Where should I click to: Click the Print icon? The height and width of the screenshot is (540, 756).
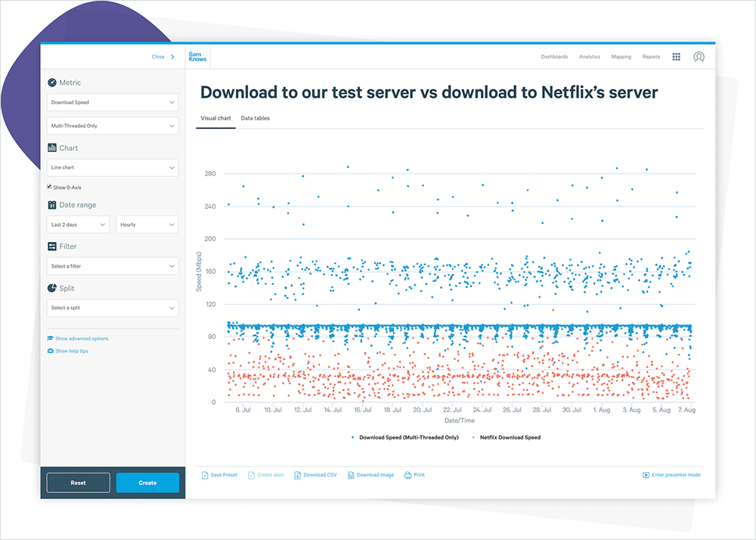pos(408,475)
